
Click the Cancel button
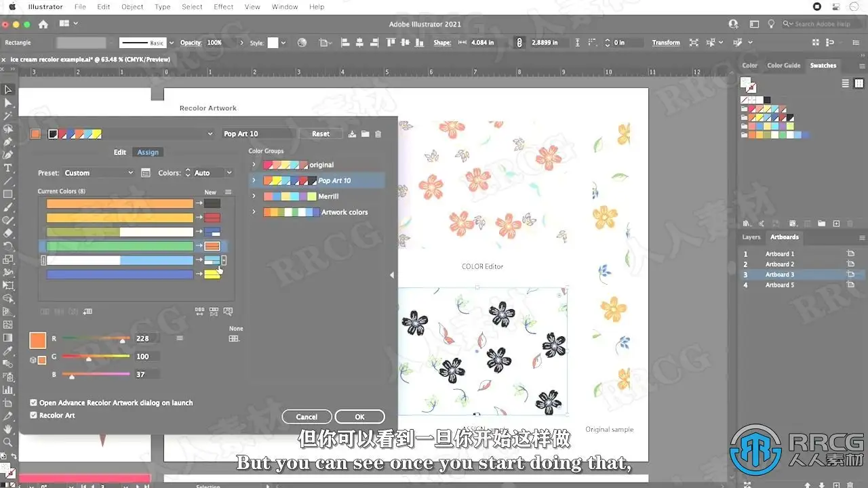307,417
